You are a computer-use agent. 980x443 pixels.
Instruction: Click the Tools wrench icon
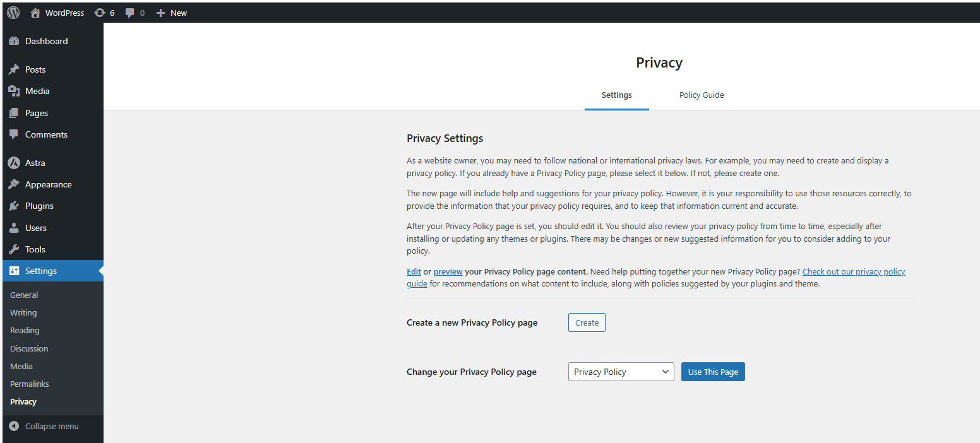14,249
